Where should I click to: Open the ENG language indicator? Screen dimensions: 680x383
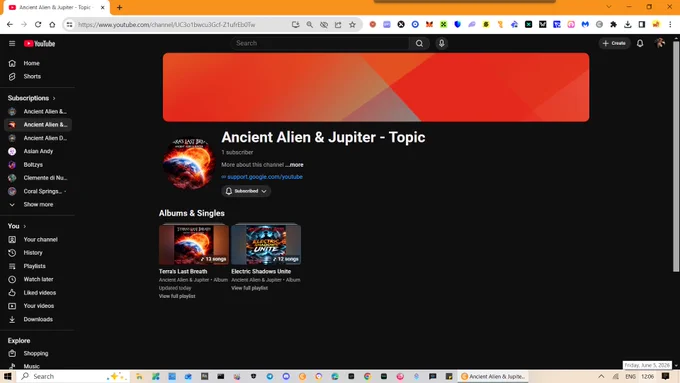[631, 376]
